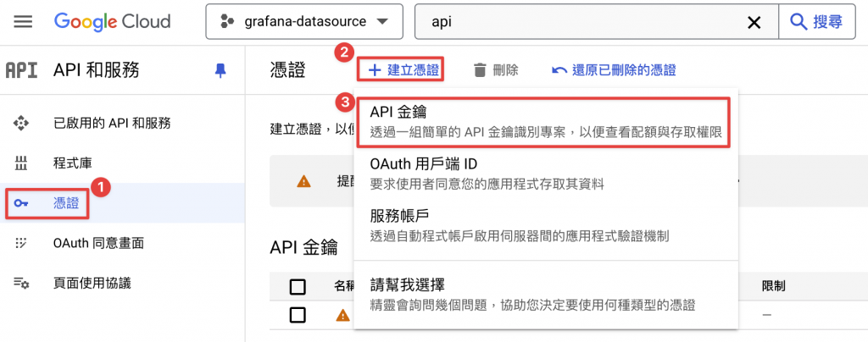Screen dimensions: 868x342
Task: Choose API 金鑰 from the dropdown menu
Action: [x=545, y=123]
